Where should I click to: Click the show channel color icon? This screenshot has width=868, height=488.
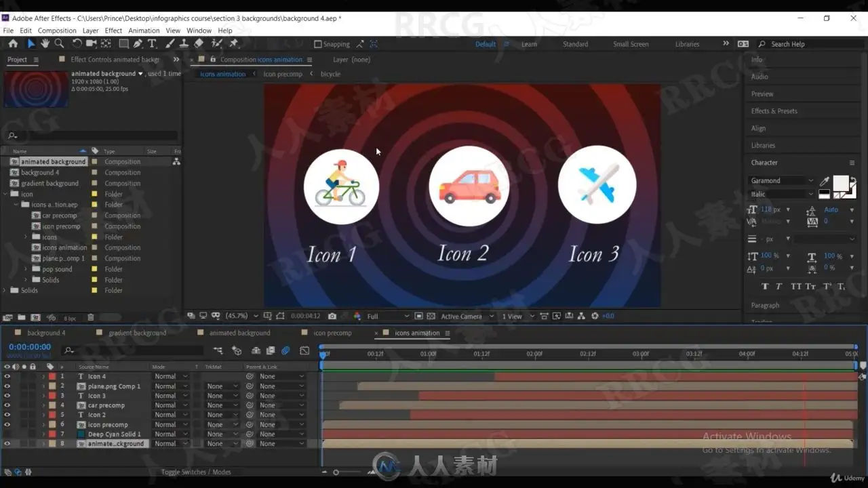[x=357, y=316]
